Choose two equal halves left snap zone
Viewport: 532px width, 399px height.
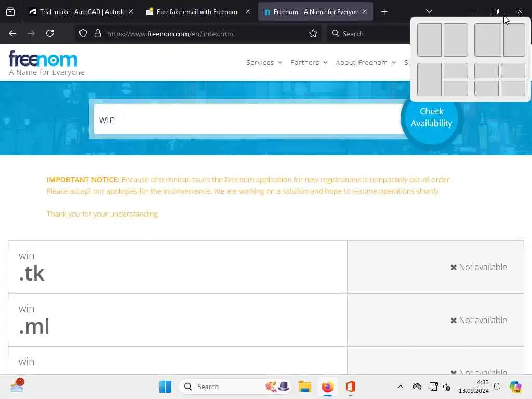(x=429, y=40)
